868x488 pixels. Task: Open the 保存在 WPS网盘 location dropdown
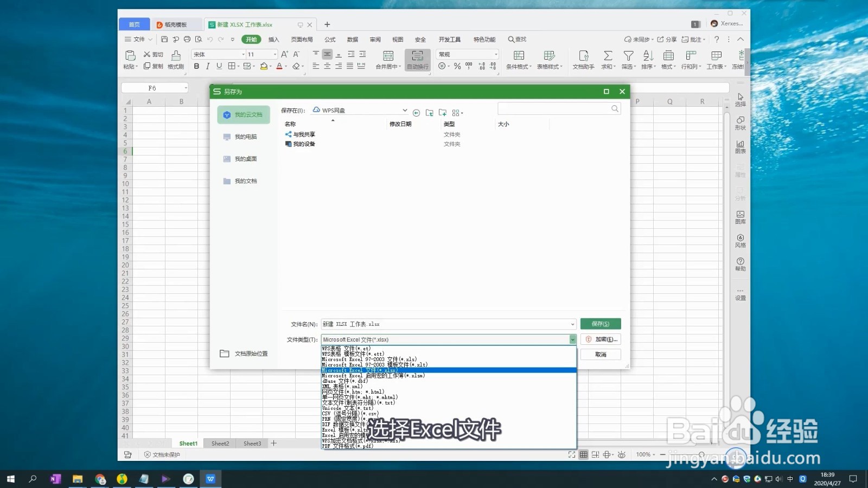pos(405,110)
